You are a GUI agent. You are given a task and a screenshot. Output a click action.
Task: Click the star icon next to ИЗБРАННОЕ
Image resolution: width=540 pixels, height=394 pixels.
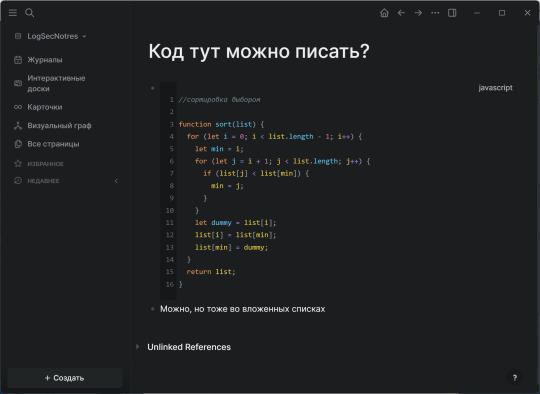click(x=18, y=164)
